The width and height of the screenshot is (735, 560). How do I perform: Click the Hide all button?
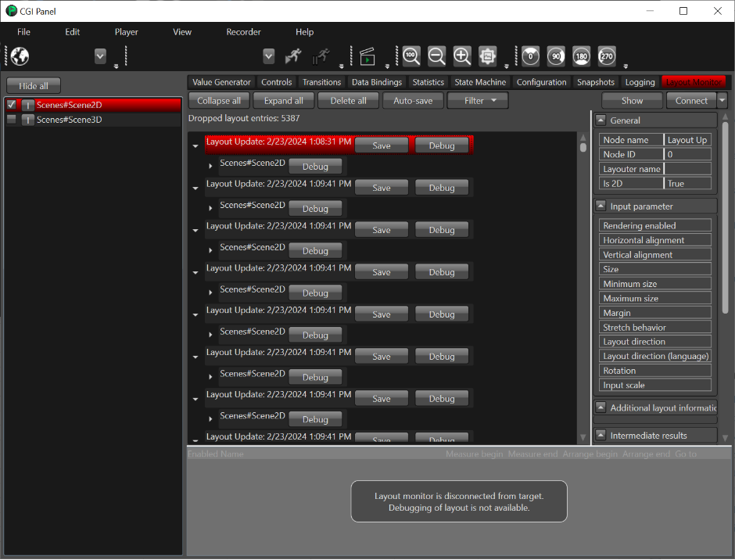point(34,86)
